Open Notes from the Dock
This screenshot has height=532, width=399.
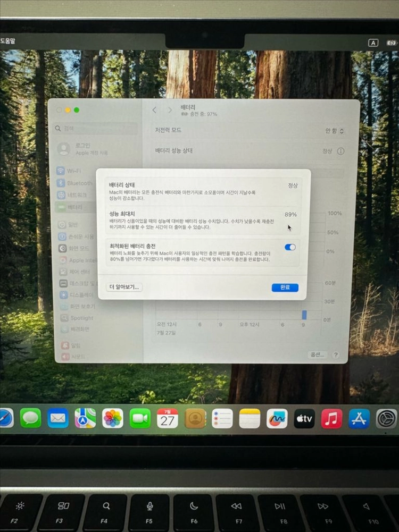tap(250, 418)
